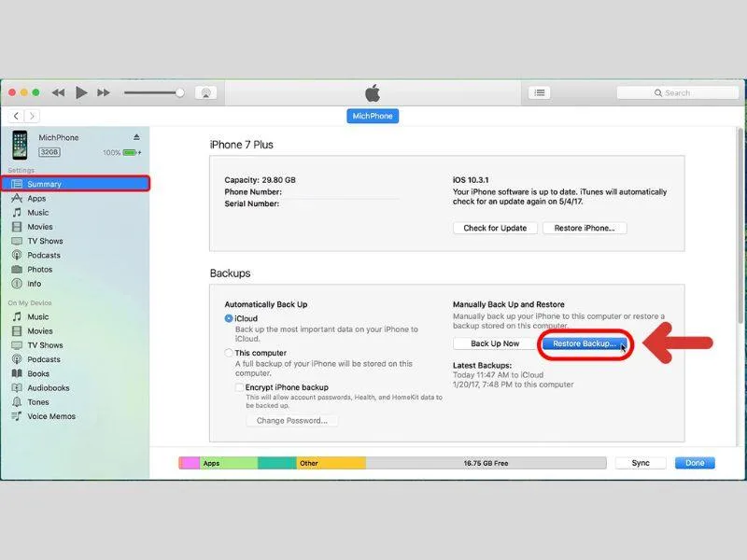Click the Change Password... button
Viewport: 747px width, 560px height.
tap(292, 421)
